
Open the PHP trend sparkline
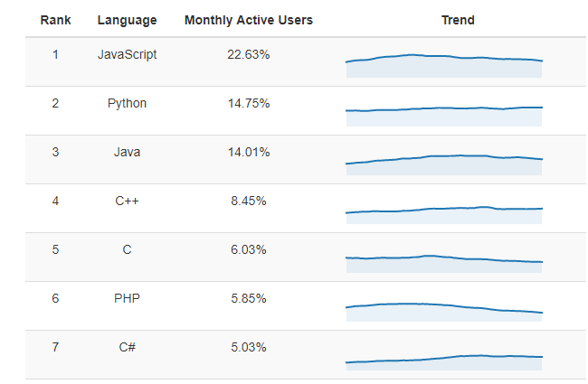444,312
